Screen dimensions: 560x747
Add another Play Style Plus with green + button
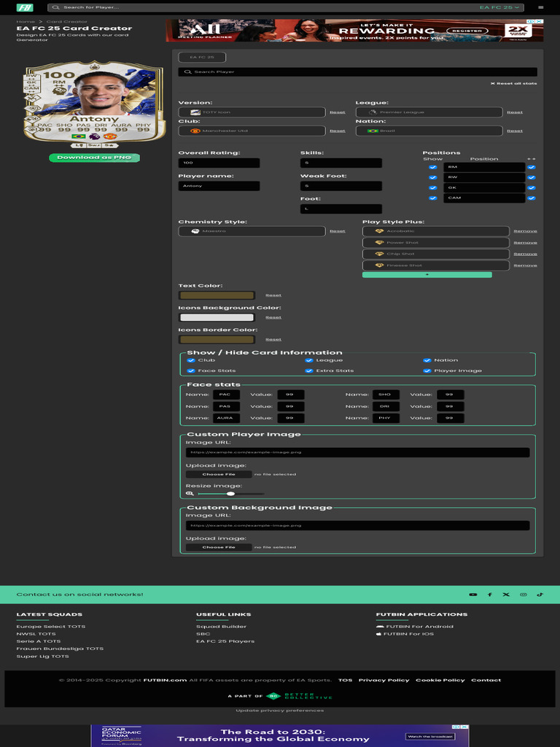click(427, 275)
